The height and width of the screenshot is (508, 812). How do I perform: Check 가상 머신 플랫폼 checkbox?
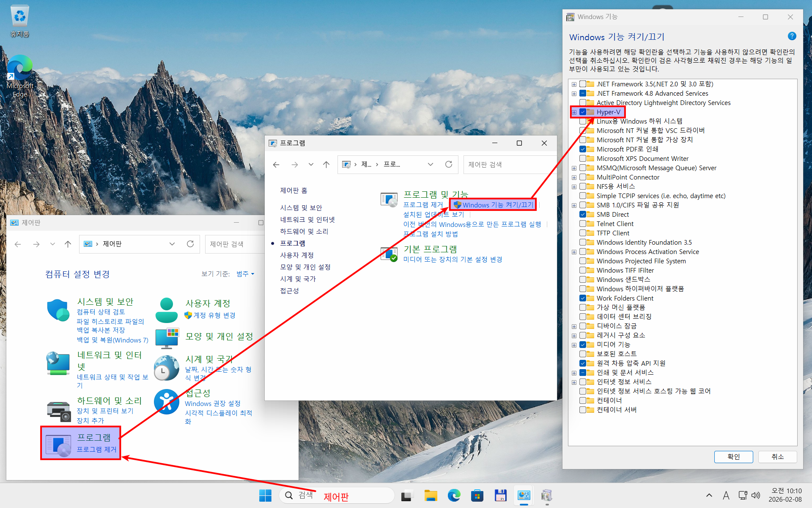(583, 307)
